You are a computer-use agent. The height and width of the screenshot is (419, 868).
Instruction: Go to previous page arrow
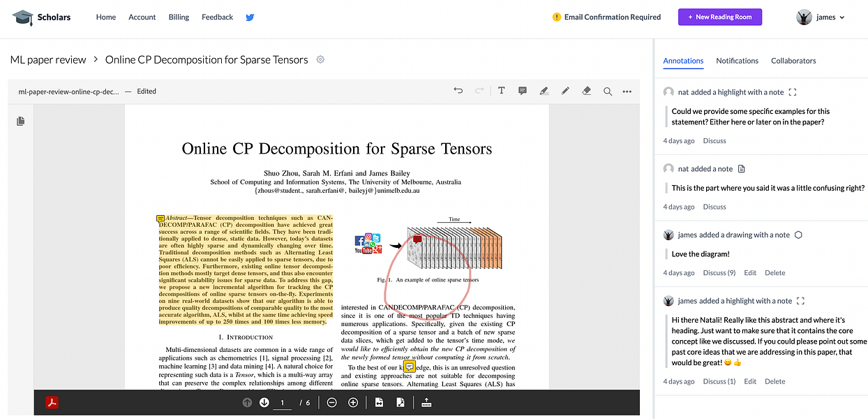point(247,402)
